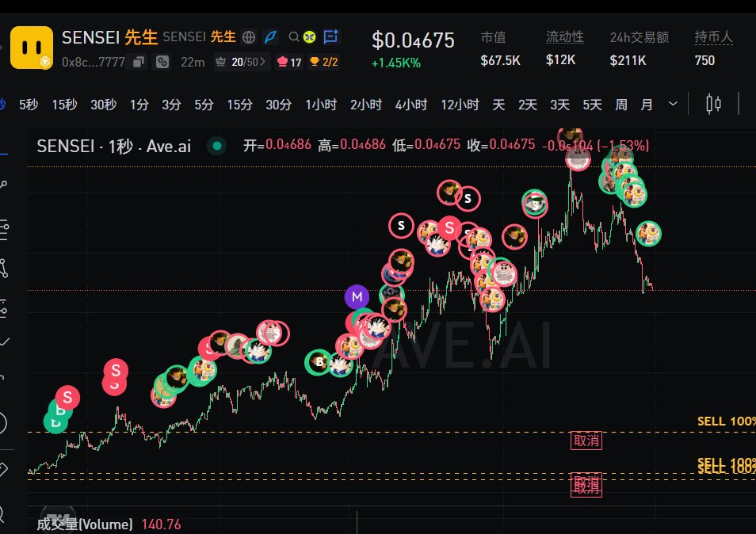Click the trophy 2/2 badge
Screen dimensions: 756x534
[323, 62]
